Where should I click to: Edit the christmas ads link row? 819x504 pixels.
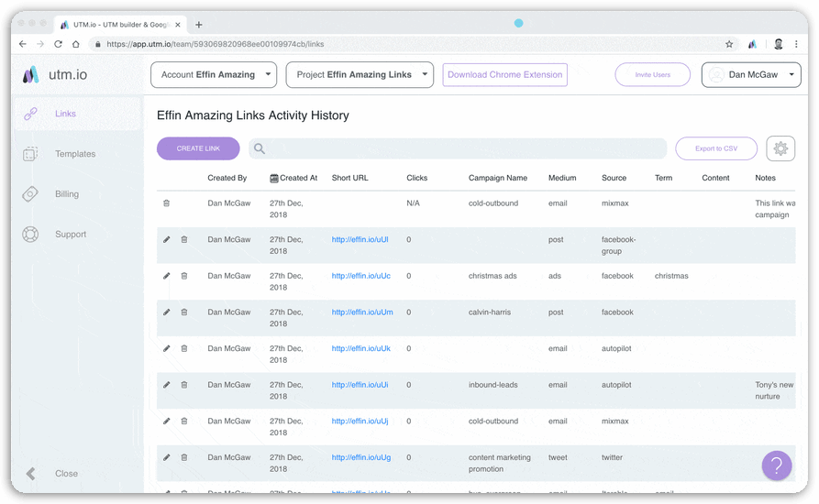(x=166, y=276)
